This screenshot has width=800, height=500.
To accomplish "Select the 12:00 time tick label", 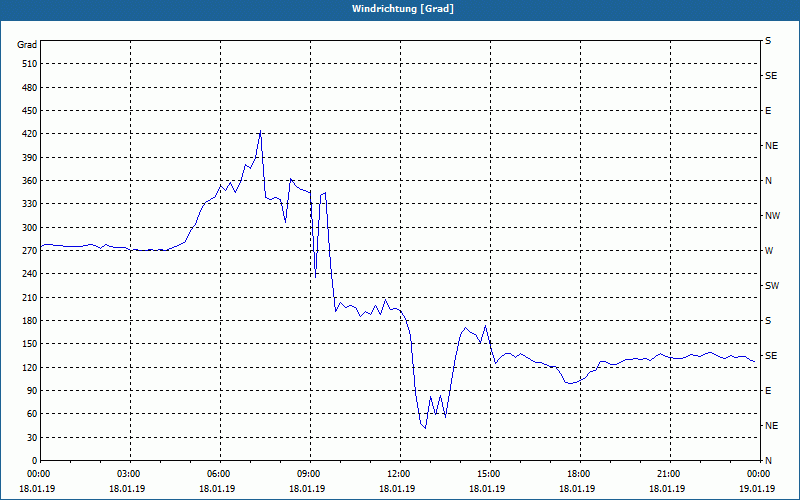I will [401, 474].
